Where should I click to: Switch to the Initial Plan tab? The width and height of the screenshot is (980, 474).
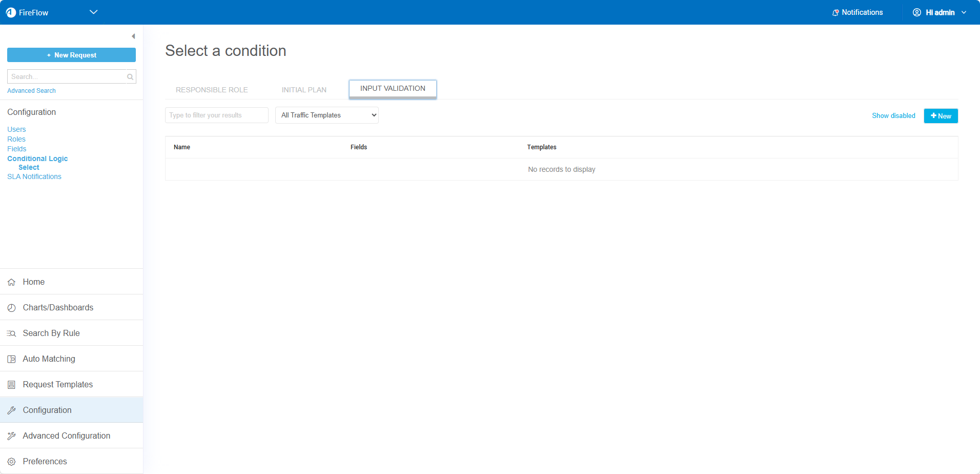coord(304,90)
